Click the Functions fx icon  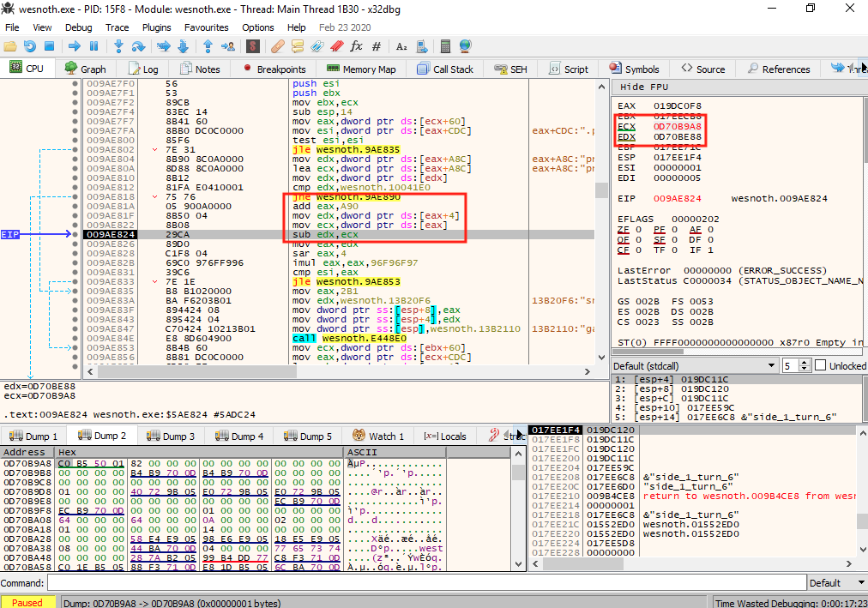[357, 46]
